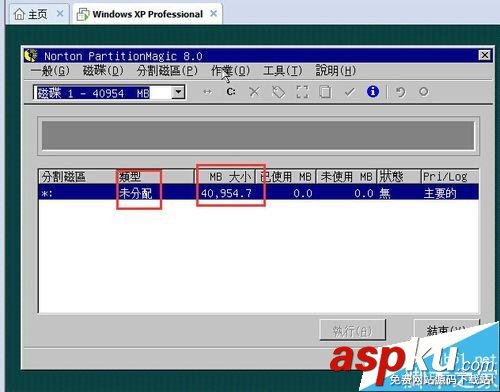The height and width of the screenshot is (392, 500).
Task: Open the 磁碟(D) menu
Action: coord(103,71)
